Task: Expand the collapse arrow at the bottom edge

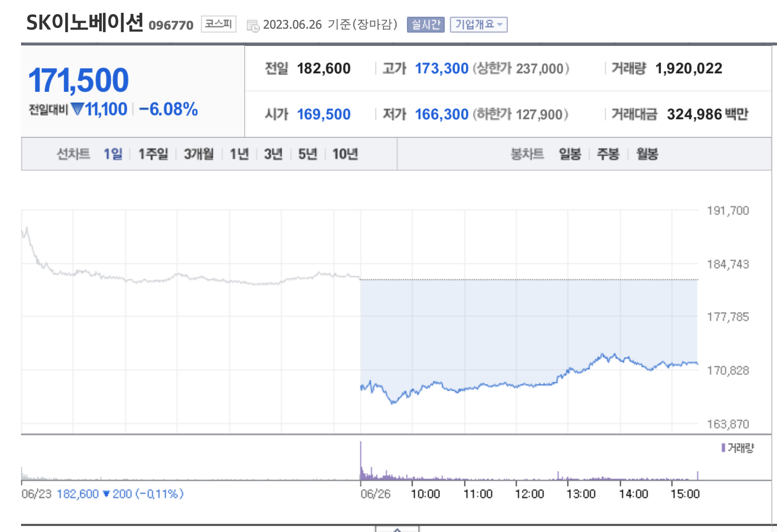Action: click(x=397, y=529)
